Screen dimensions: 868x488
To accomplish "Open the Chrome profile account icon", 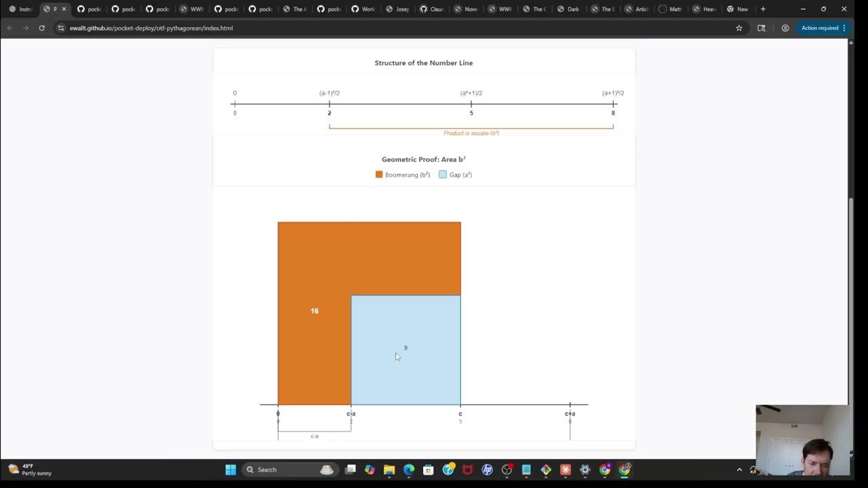I will tap(785, 28).
